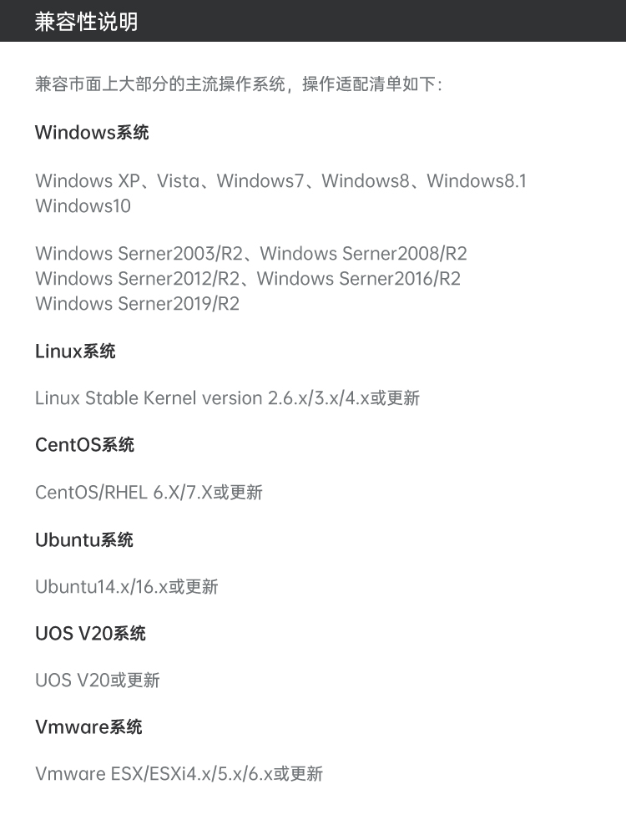Click the Windows Serner2008/R2 text
This screenshot has height=840, width=626.
364,253
